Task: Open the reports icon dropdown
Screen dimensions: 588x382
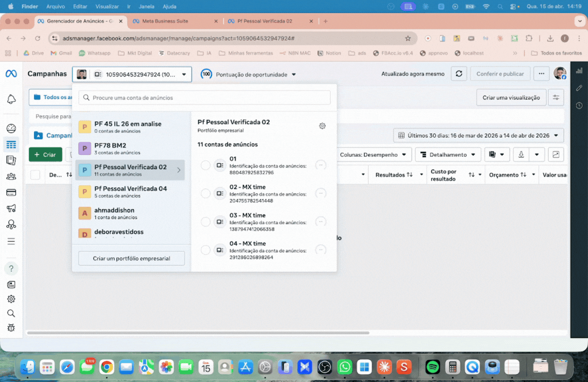Action: [496, 154]
